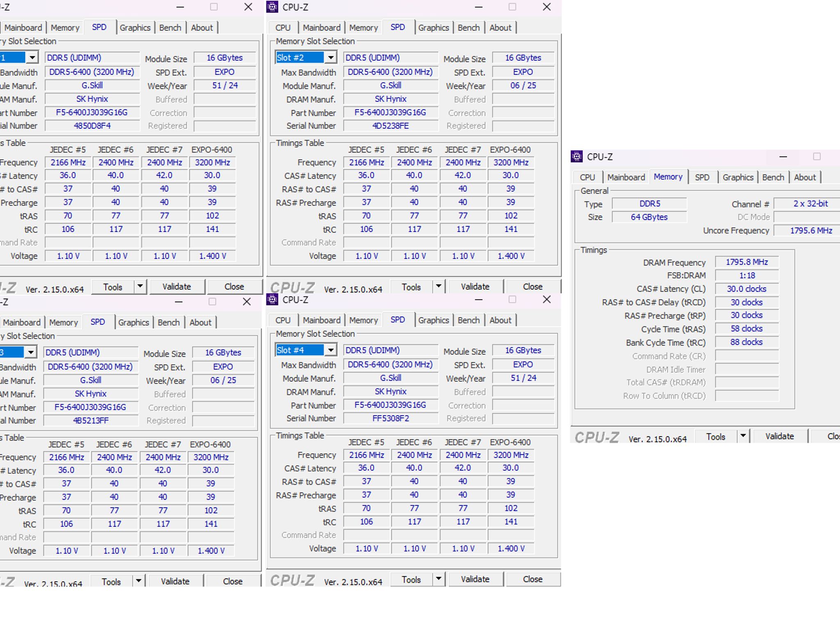The image size is (840, 630).
Task: Click Tools button in Slot #4 window
Action: [411, 579]
